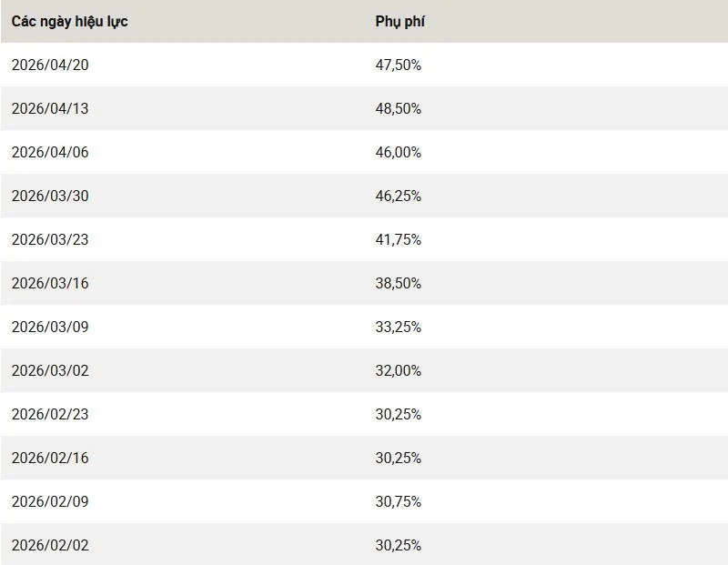Click the "Phụ phí" column header
728x565 pixels.
coord(399,21)
